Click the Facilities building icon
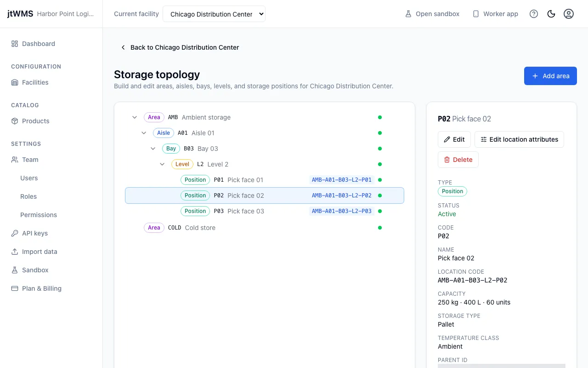This screenshot has height=368, width=588. (x=15, y=82)
